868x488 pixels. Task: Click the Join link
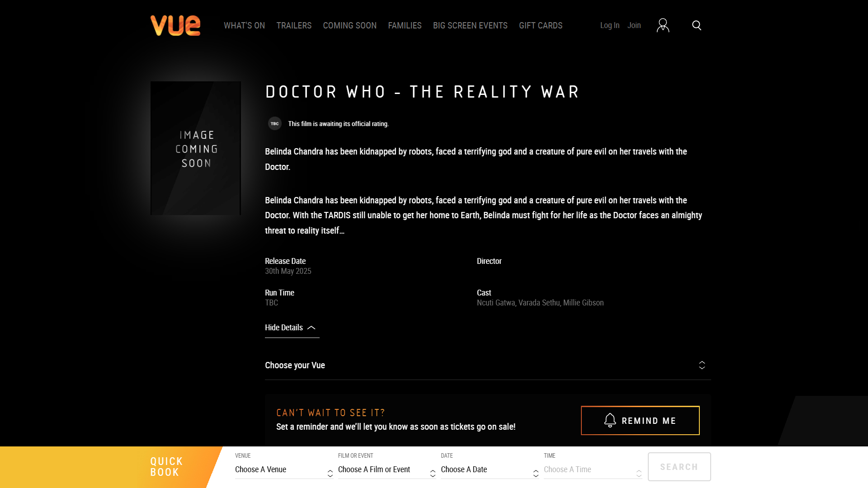[634, 26]
